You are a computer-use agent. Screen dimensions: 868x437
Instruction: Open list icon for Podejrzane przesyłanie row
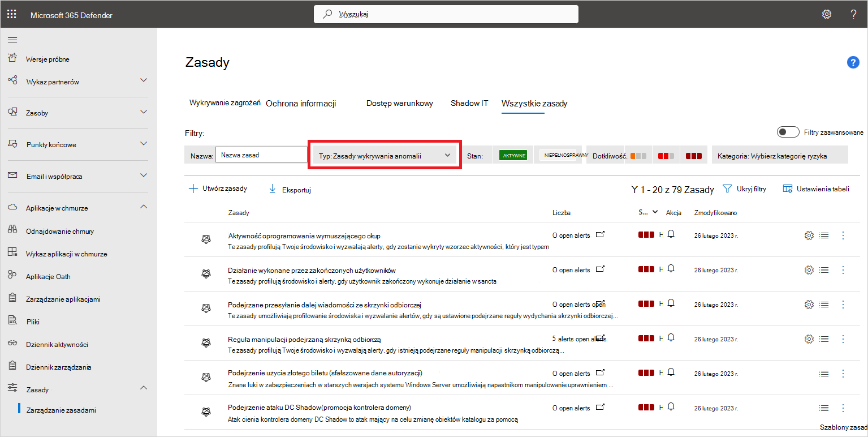coord(824,305)
